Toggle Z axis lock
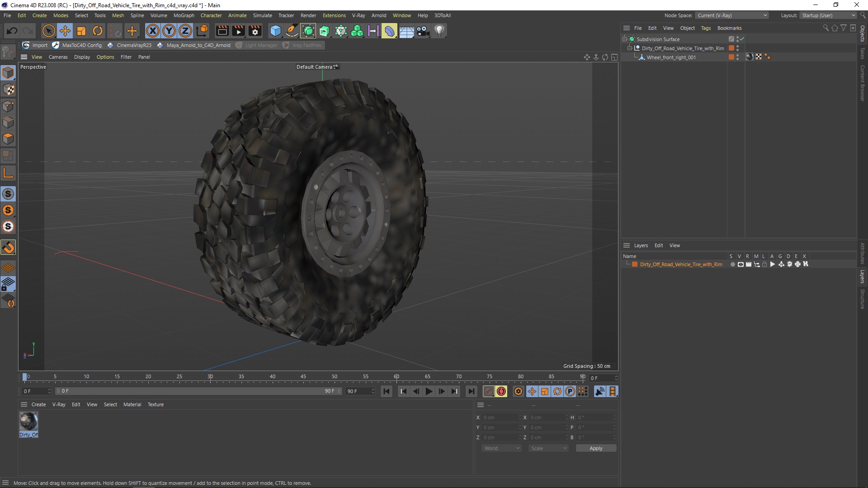Image resolution: width=868 pixels, height=488 pixels. (185, 31)
